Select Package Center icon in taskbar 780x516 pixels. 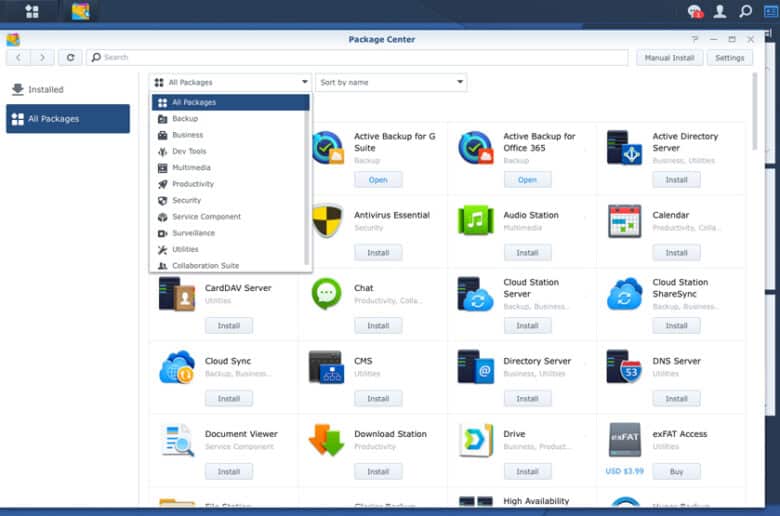tap(81, 11)
